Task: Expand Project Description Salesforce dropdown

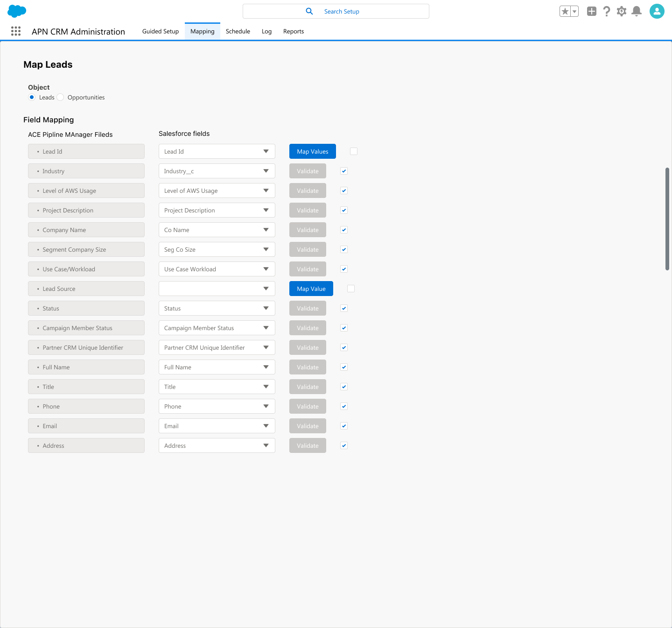Action: 217,210
